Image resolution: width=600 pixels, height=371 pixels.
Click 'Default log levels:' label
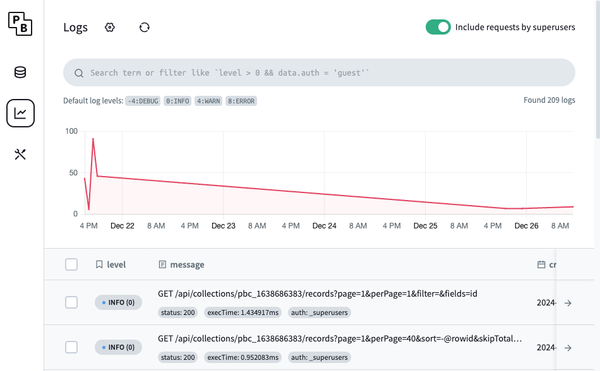point(93,101)
